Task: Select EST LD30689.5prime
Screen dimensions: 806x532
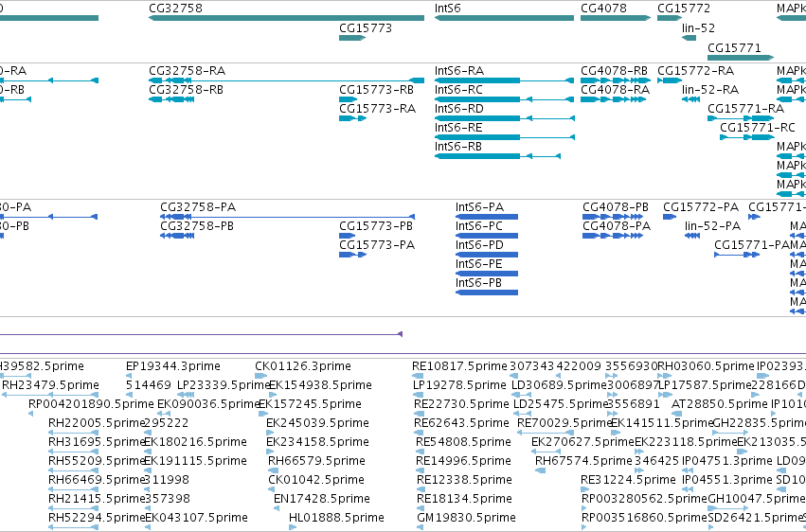Action: (559, 385)
